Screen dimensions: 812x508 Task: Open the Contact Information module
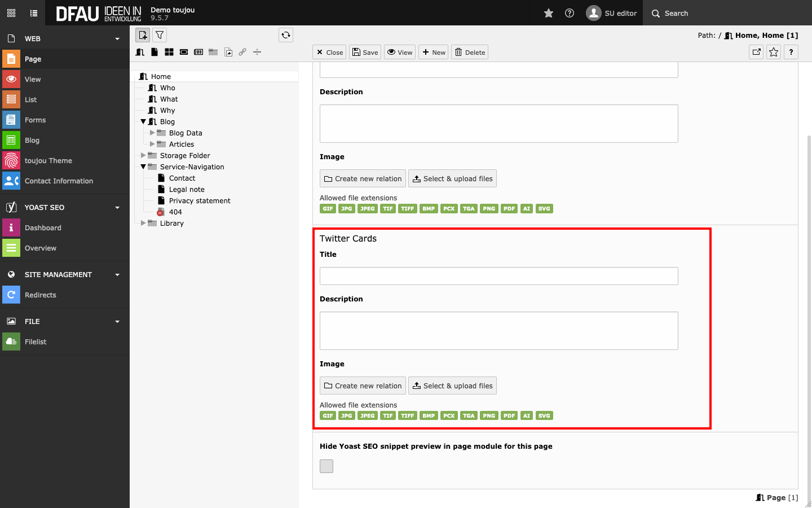tap(59, 181)
